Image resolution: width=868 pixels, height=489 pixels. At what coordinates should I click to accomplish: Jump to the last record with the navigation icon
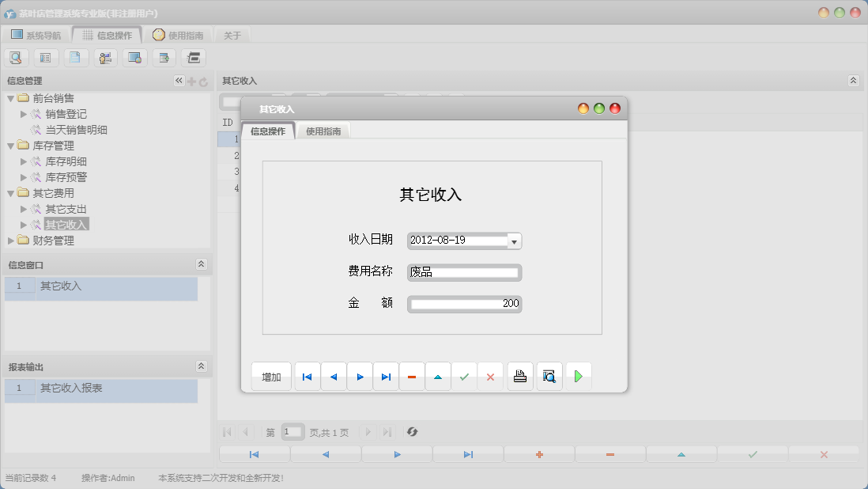[387, 377]
